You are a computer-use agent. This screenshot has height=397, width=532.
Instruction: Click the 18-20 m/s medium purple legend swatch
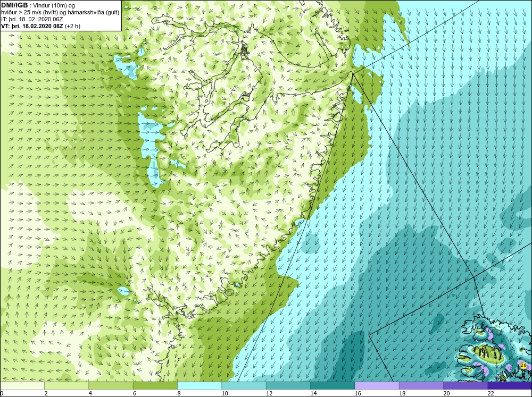click(421, 386)
